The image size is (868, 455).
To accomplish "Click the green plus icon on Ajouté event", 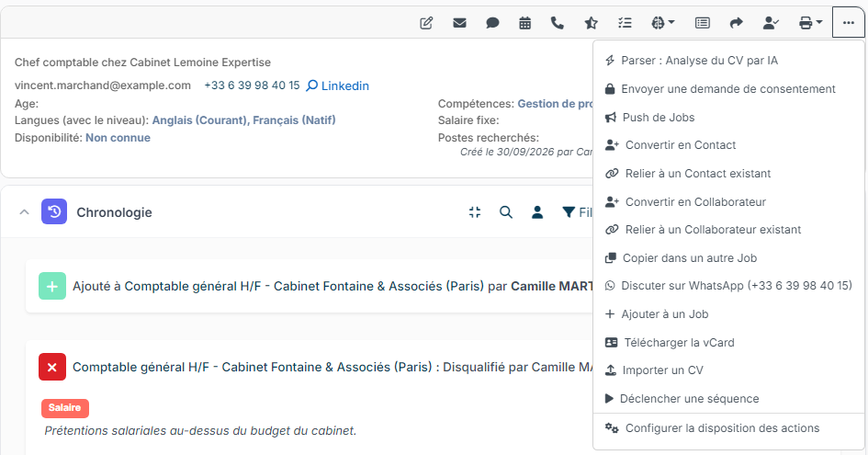I will tap(52, 286).
